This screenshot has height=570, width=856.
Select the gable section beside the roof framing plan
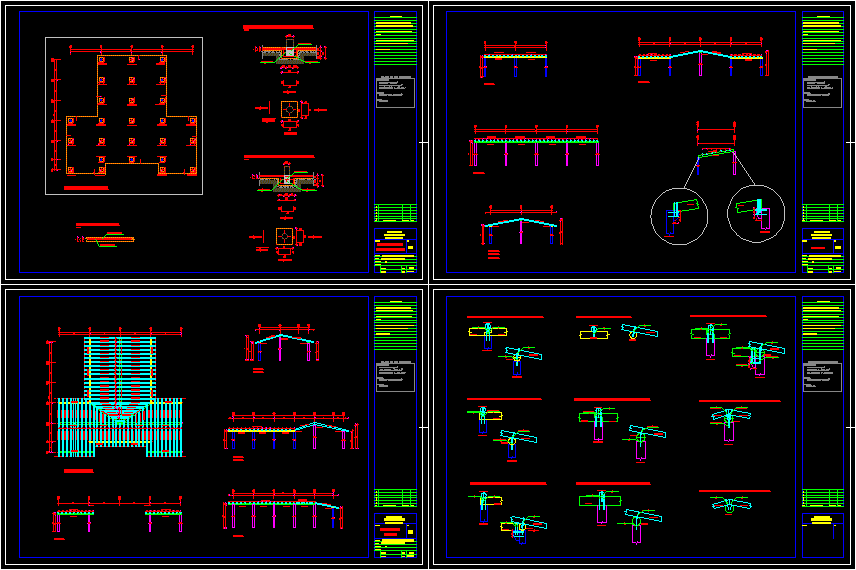pos(285,347)
